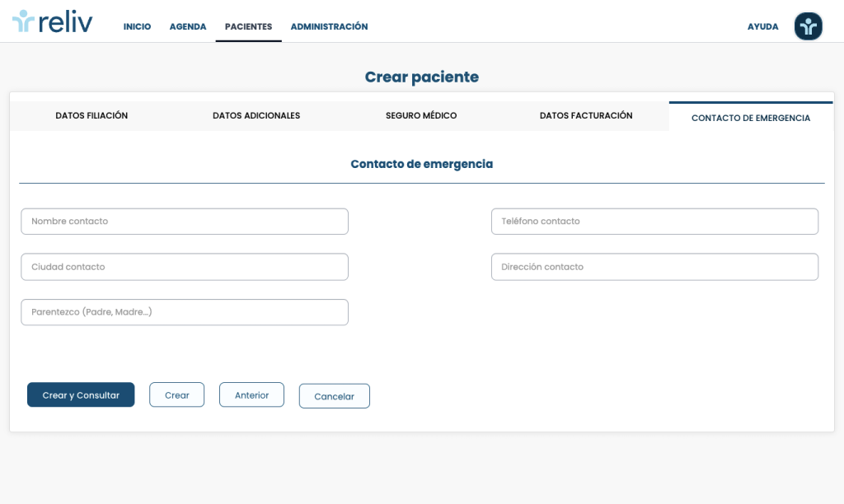Open the user profile avatar icon

pos(808,26)
